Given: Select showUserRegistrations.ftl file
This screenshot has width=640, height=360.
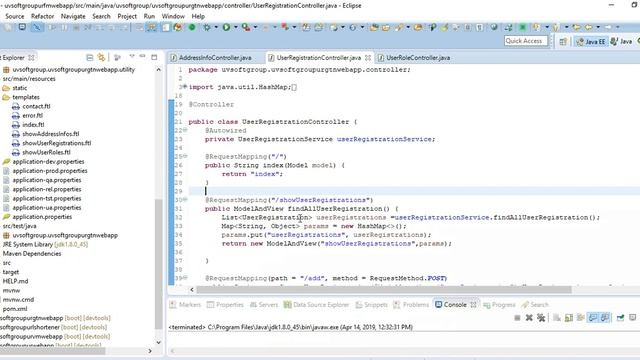Looking at the screenshot, I should coord(56,143).
